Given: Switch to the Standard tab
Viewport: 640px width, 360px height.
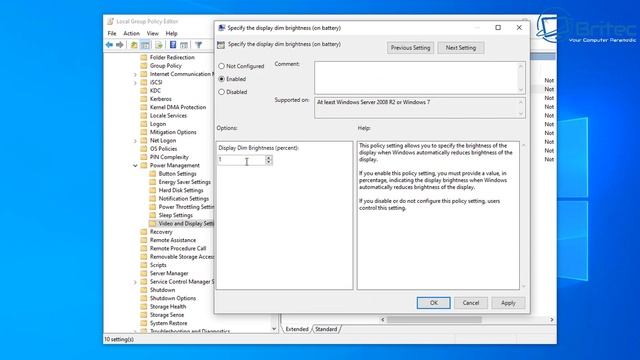Looking at the screenshot, I should 326,329.
